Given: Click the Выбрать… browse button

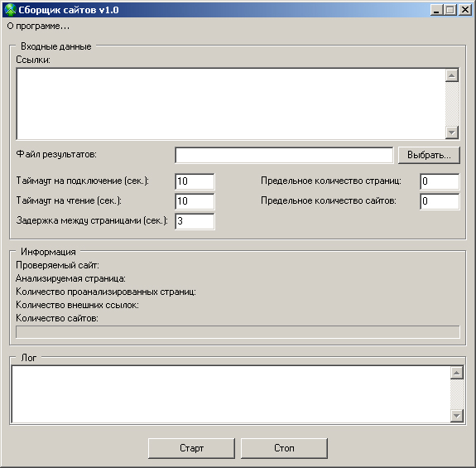Looking at the screenshot, I should (429, 155).
